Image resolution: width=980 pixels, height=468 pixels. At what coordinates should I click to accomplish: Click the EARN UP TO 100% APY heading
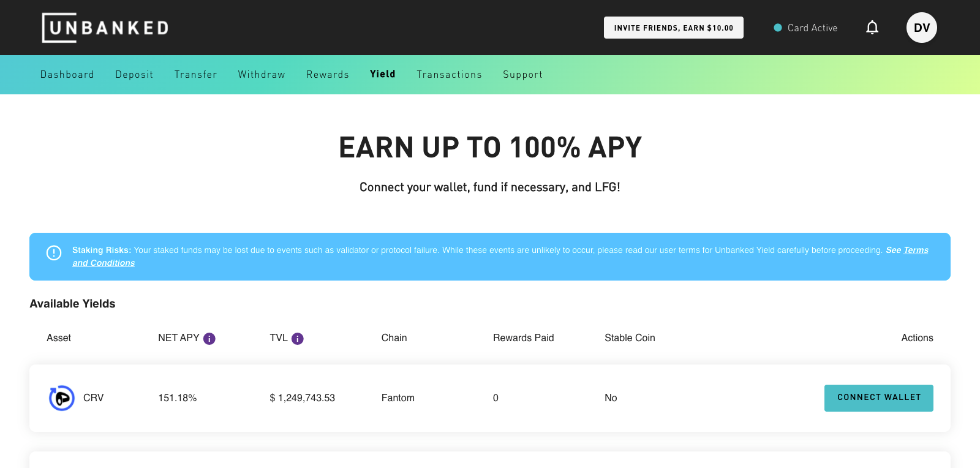pos(490,148)
